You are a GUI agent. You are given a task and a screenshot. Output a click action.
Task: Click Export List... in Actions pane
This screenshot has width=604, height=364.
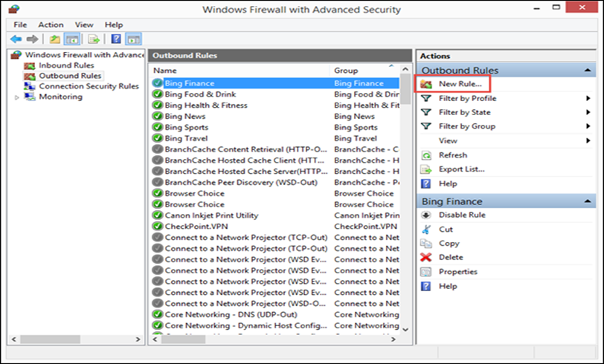pos(462,169)
